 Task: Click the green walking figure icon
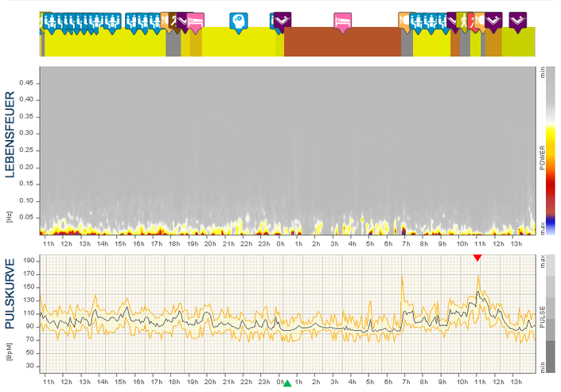click(463, 21)
